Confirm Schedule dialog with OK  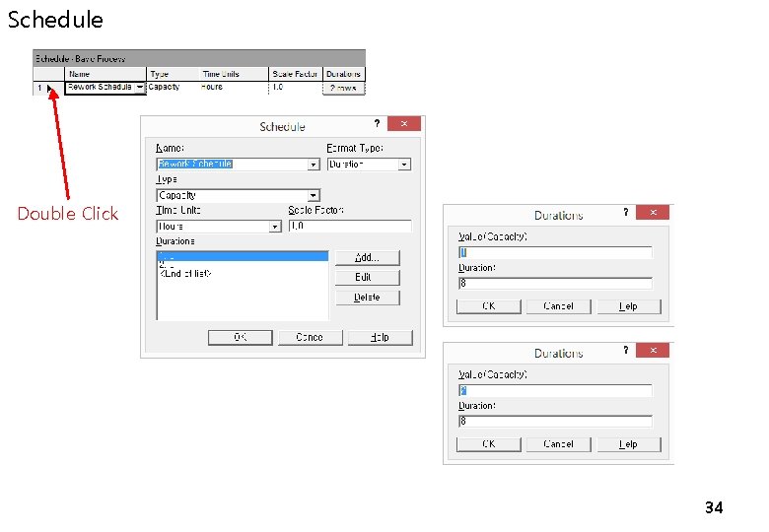(241, 338)
